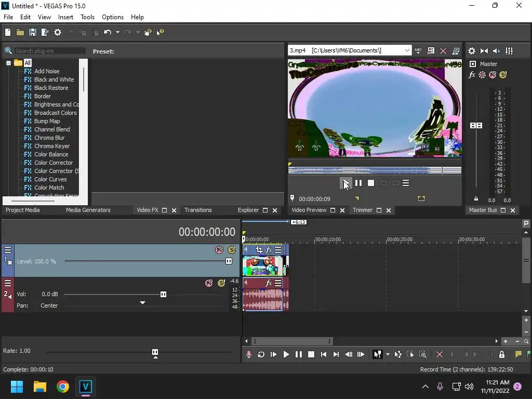The width and height of the screenshot is (532, 399).
Task: Close the Video FX panel
Action: 174,210
